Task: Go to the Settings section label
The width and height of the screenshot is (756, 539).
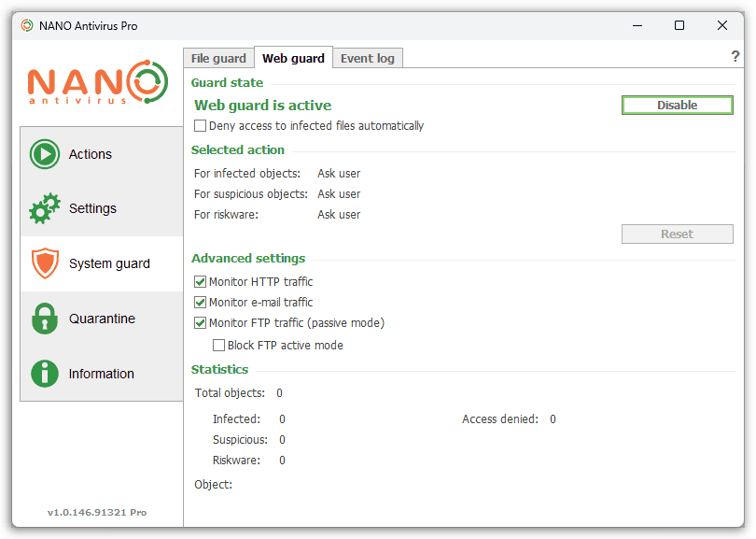Action: click(92, 208)
